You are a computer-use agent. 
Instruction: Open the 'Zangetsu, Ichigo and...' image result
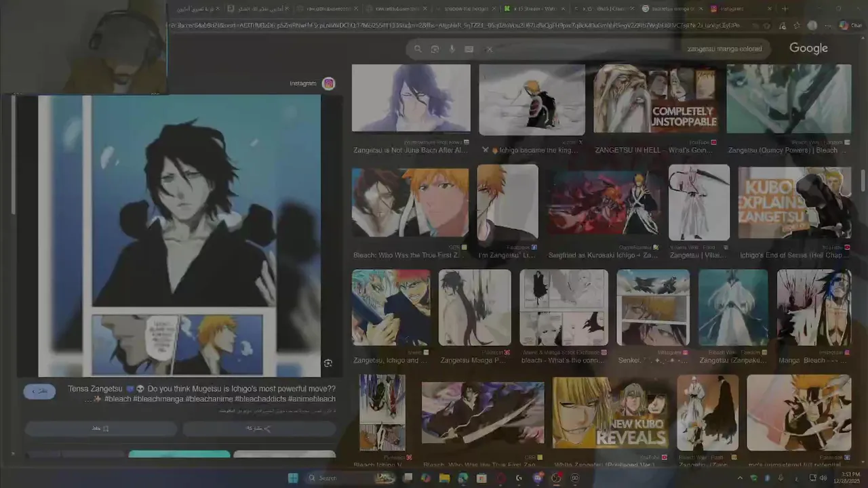point(391,308)
